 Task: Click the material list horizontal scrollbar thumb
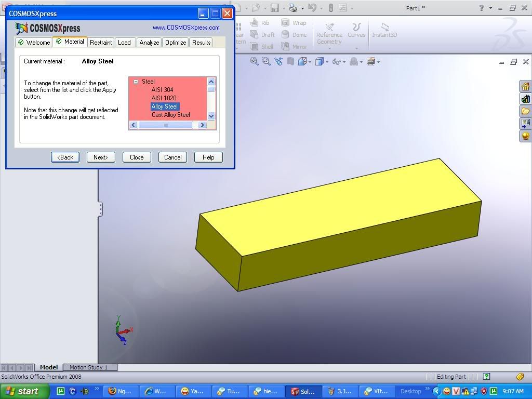pyautogui.click(x=165, y=125)
